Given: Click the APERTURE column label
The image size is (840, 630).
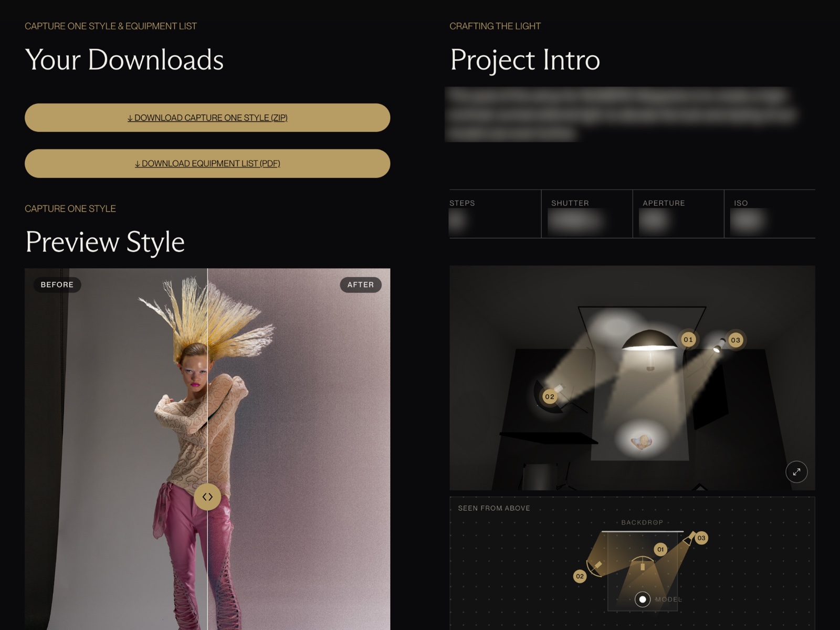Looking at the screenshot, I should click(x=664, y=203).
